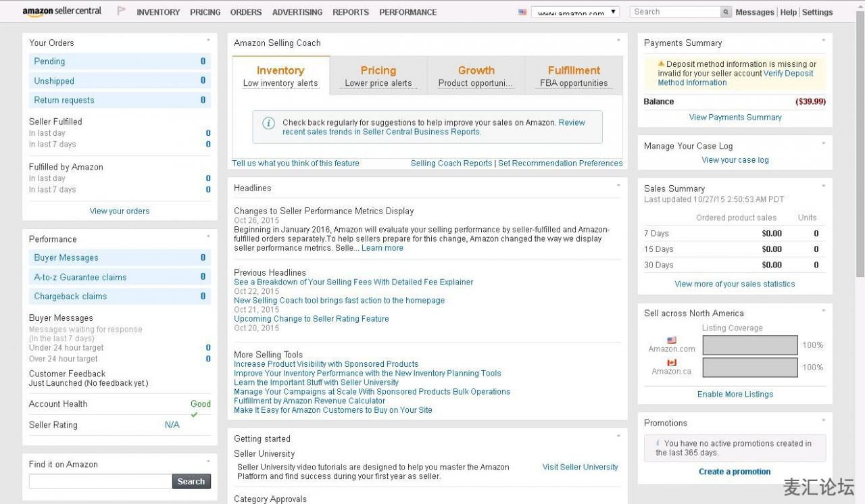Collapse the Sell across North America widget
865x504 pixels.
point(823,311)
